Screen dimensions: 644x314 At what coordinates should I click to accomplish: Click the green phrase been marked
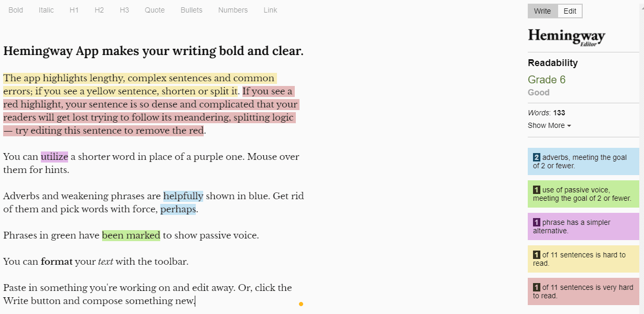(131, 235)
